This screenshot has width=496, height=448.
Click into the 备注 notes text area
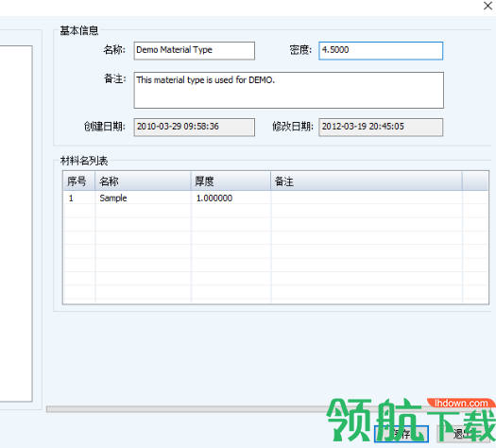[x=289, y=90]
